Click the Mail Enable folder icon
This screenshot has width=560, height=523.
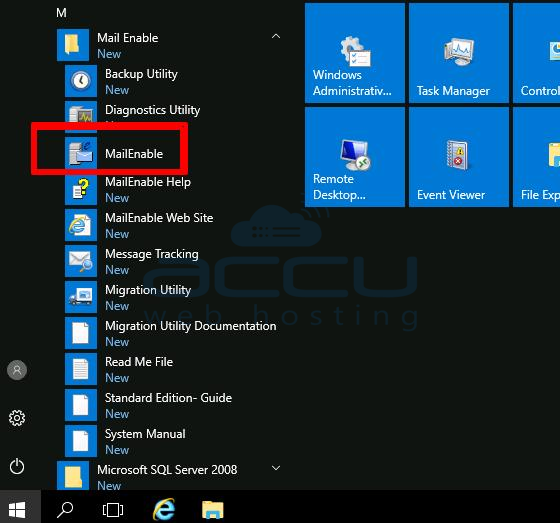(x=73, y=45)
